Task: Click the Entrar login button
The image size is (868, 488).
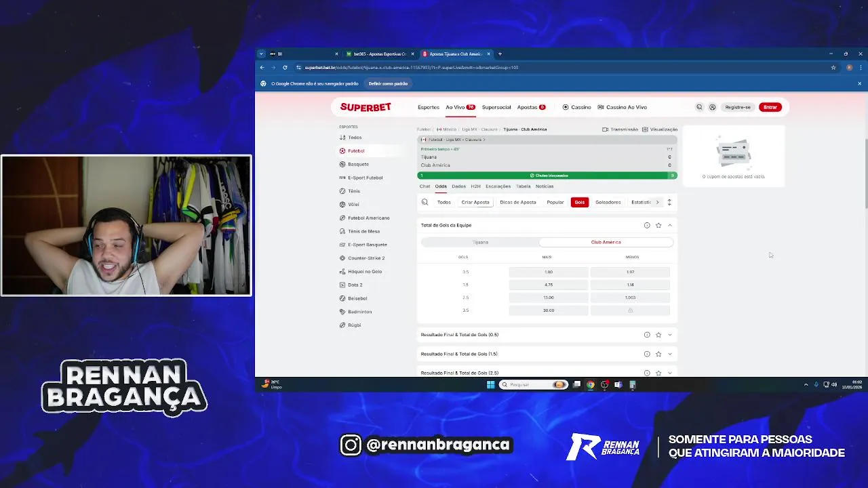Action: (770, 107)
